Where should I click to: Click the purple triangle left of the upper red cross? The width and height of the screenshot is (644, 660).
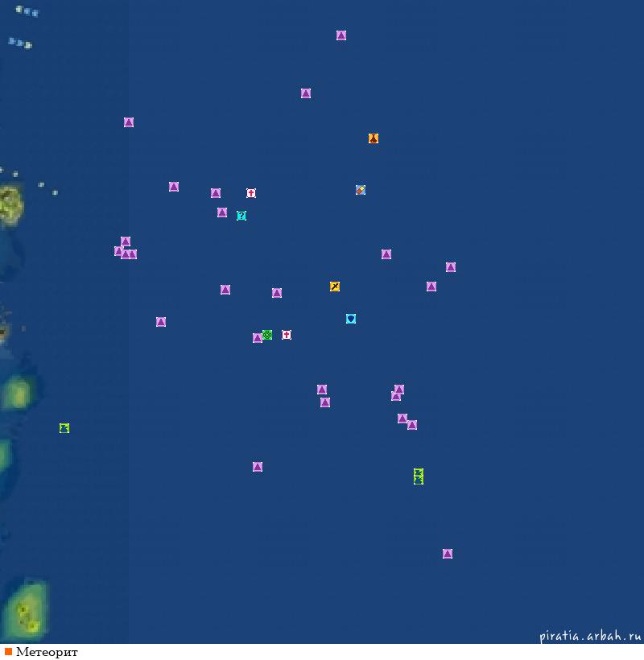[216, 193]
